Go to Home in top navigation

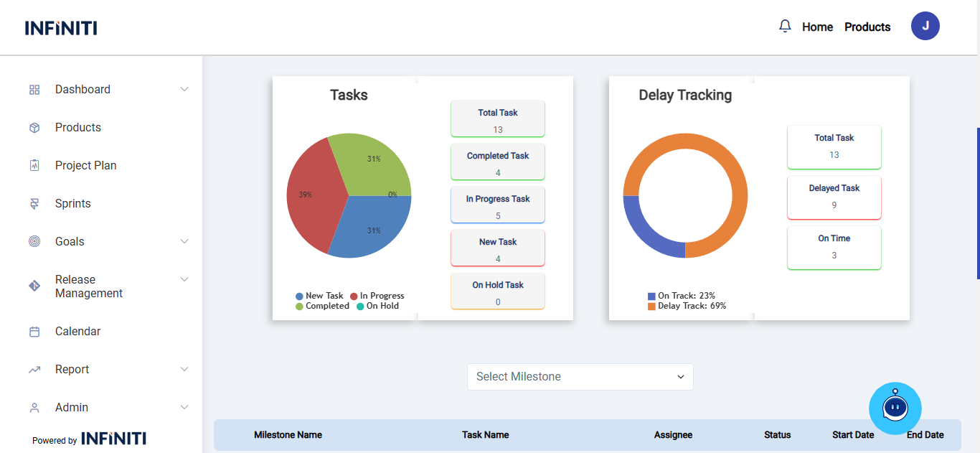(x=817, y=27)
